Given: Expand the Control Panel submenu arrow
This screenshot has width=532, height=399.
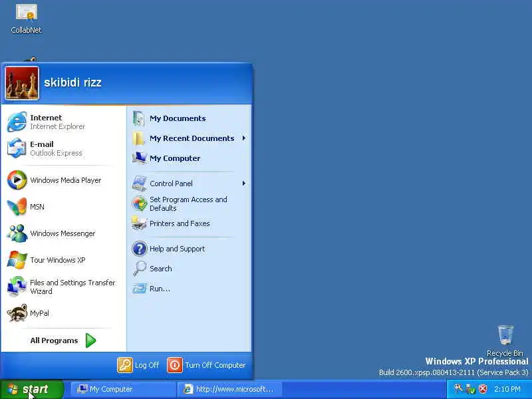Looking at the screenshot, I should [x=243, y=184].
